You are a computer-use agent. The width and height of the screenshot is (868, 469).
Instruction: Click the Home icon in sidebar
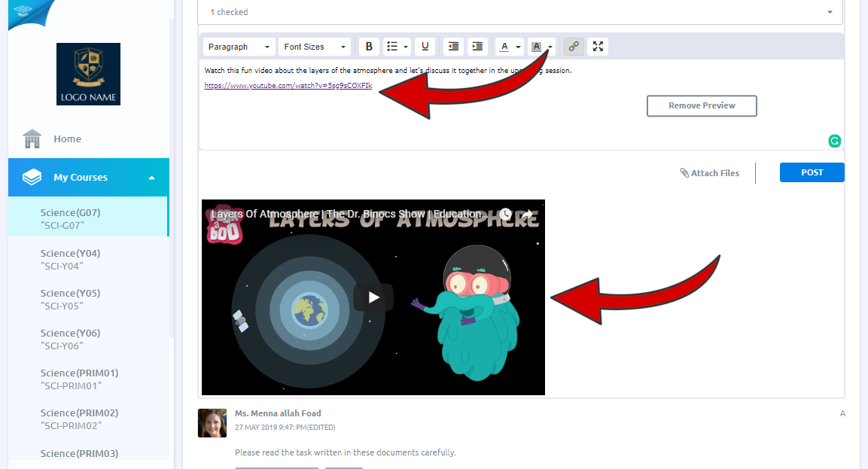tap(32, 139)
